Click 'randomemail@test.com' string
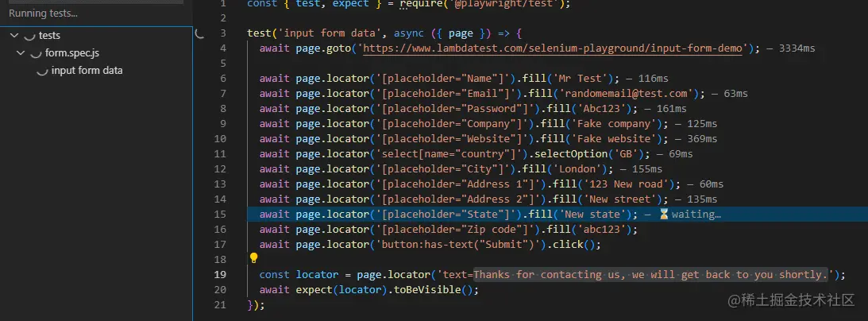868x321 pixels. [x=625, y=94]
